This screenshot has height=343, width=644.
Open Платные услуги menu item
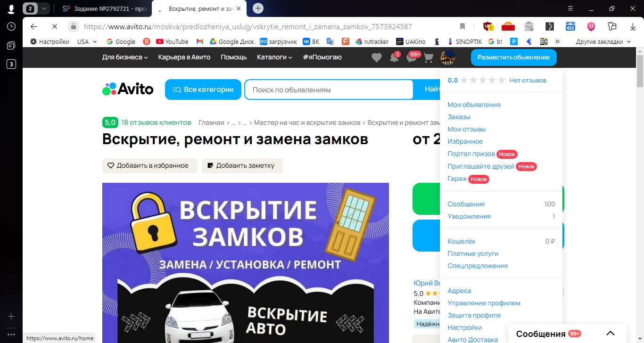coord(473,253)
